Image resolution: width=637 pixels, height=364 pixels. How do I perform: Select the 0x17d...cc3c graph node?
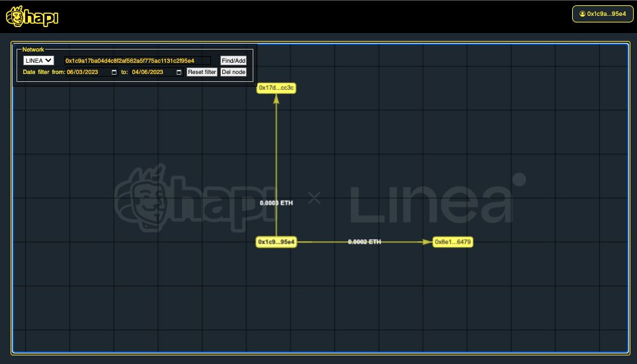(x=276, y=88)
